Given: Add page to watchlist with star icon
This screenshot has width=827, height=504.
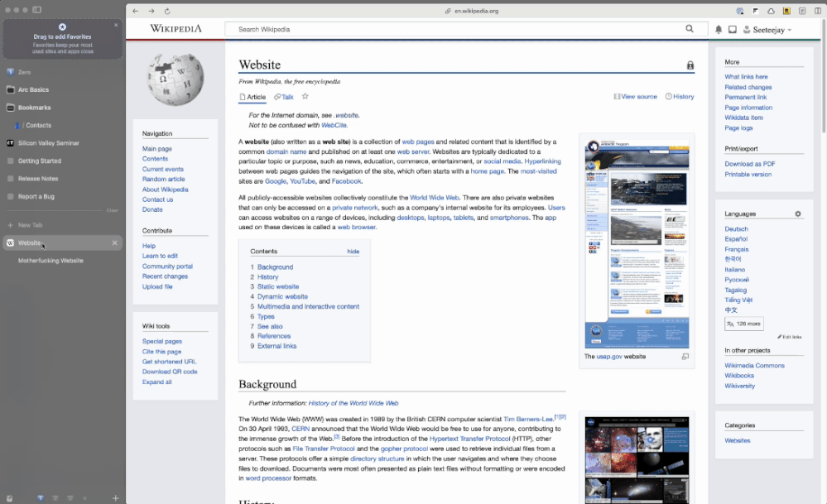Looking at the screenshot, I should (x=305, y=97).
